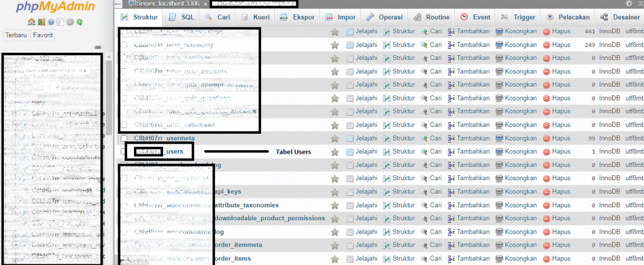Star the usermeta table as favorite

pos(335,139)
